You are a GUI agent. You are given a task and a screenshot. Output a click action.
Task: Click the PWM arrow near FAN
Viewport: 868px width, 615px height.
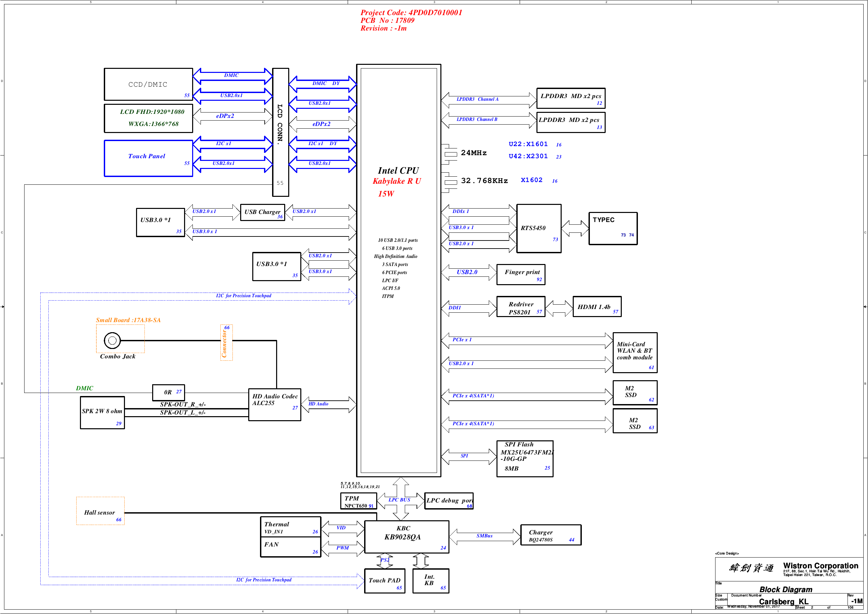[343, 549]
